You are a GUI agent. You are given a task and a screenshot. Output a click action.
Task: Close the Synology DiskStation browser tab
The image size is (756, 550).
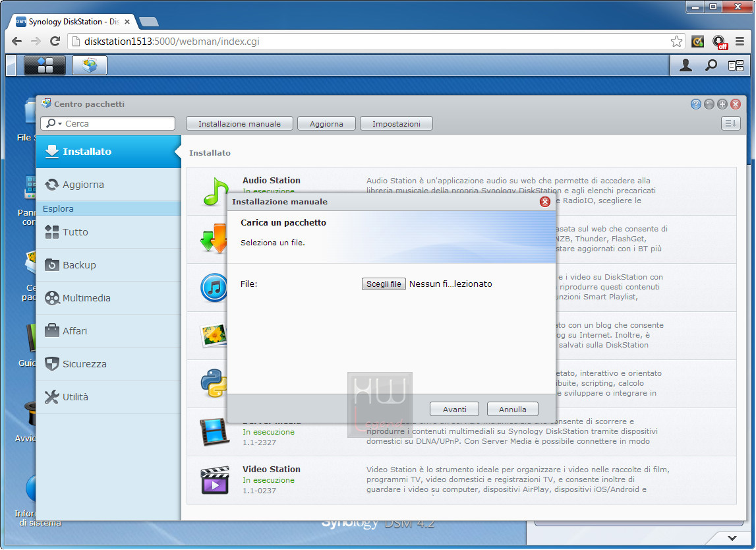click(127, 22)
